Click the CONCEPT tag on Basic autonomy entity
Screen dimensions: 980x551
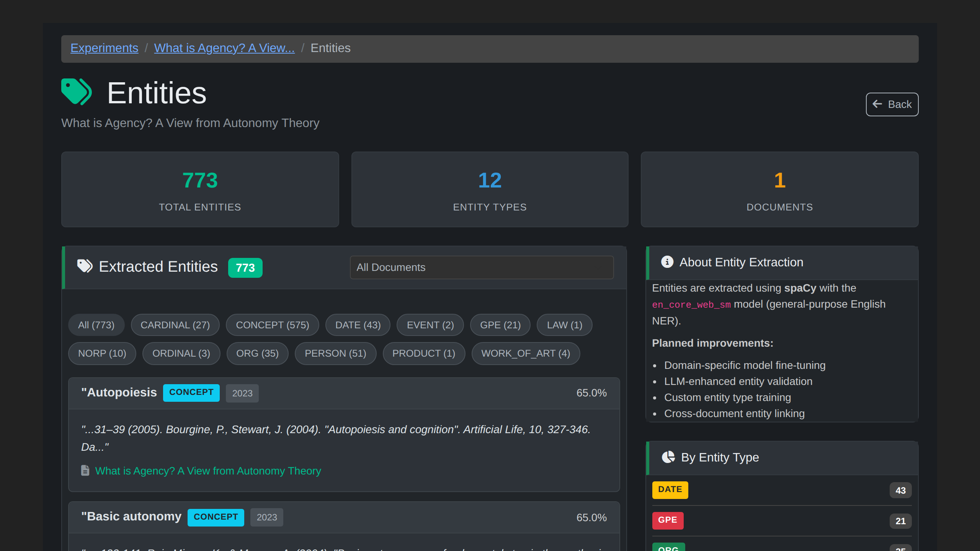[x=216, y=517]
